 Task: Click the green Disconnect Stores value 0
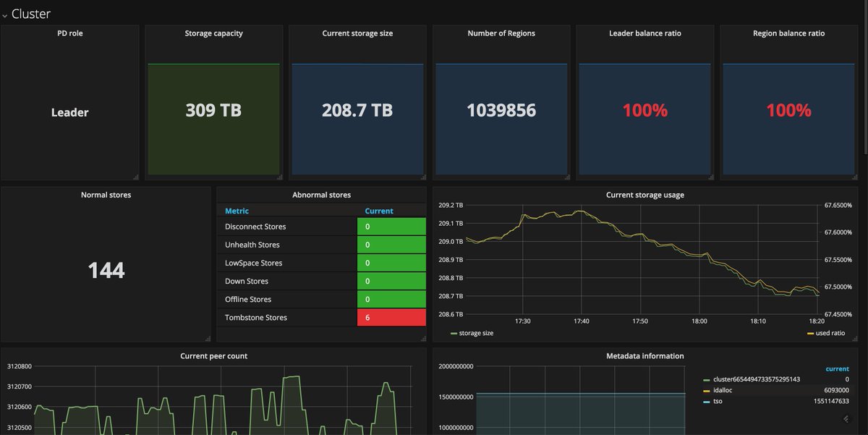coord(391,227)
